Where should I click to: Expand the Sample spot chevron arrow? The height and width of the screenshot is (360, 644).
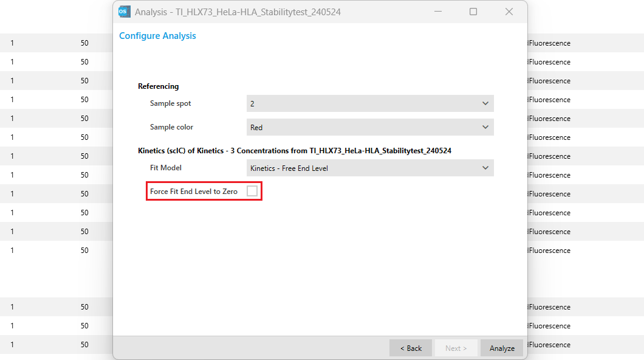[485, 104]
